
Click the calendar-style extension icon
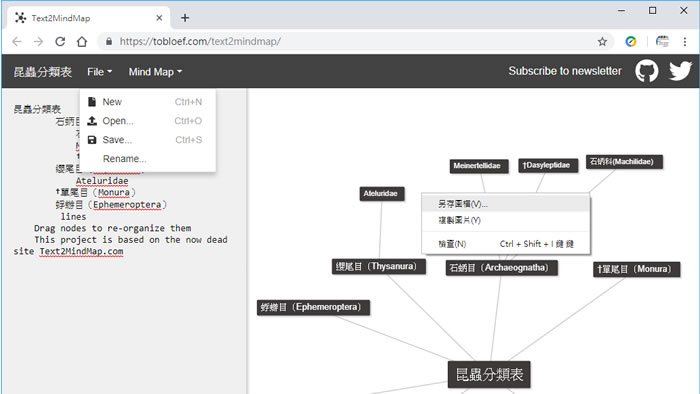click(662, 41)
